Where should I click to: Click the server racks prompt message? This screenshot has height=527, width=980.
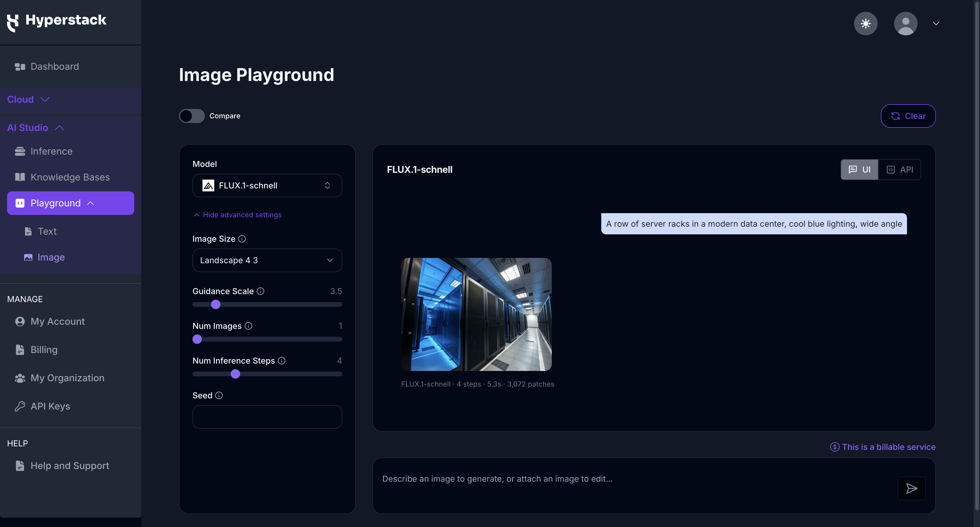click(754, 224)
